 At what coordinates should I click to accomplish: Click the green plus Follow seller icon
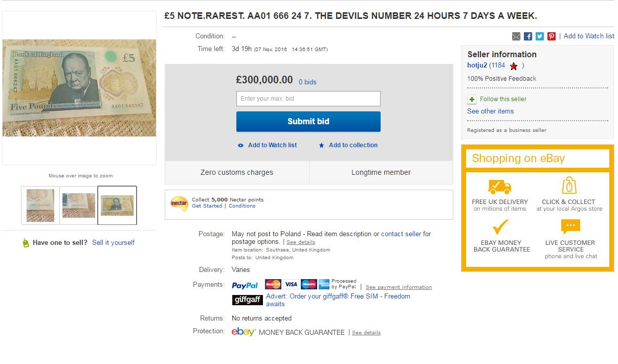(472, 99)
